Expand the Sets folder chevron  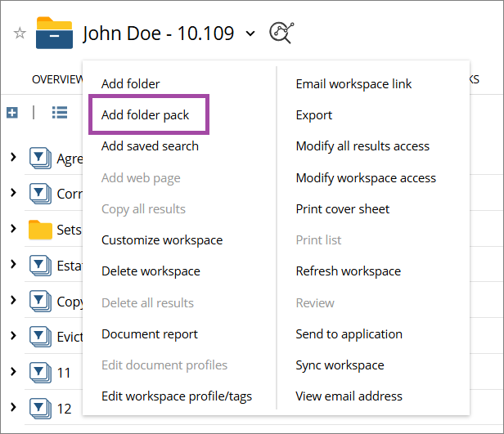click(13, 229)
